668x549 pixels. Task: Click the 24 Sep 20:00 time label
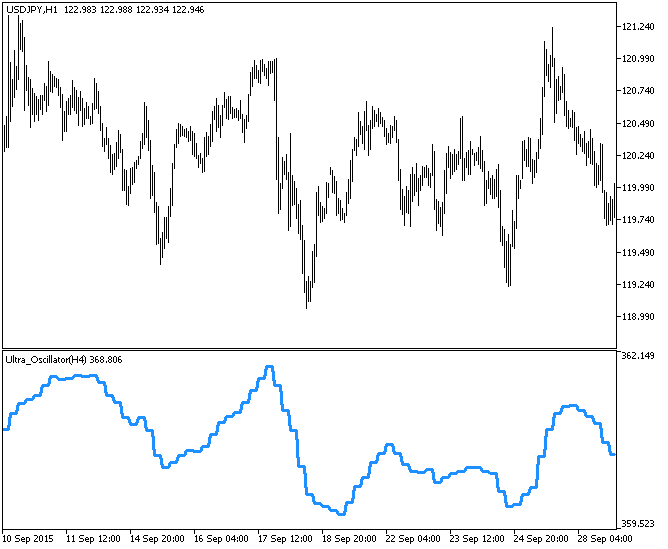point(543,539)
